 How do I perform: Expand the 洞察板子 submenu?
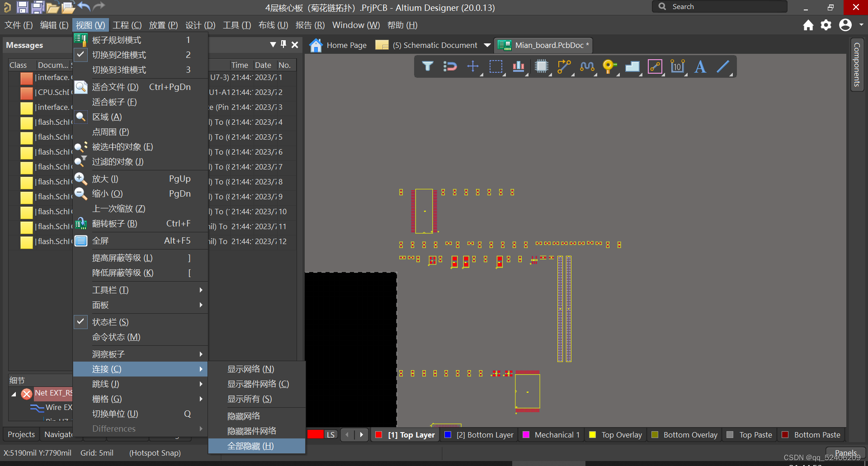coord(140,354)
